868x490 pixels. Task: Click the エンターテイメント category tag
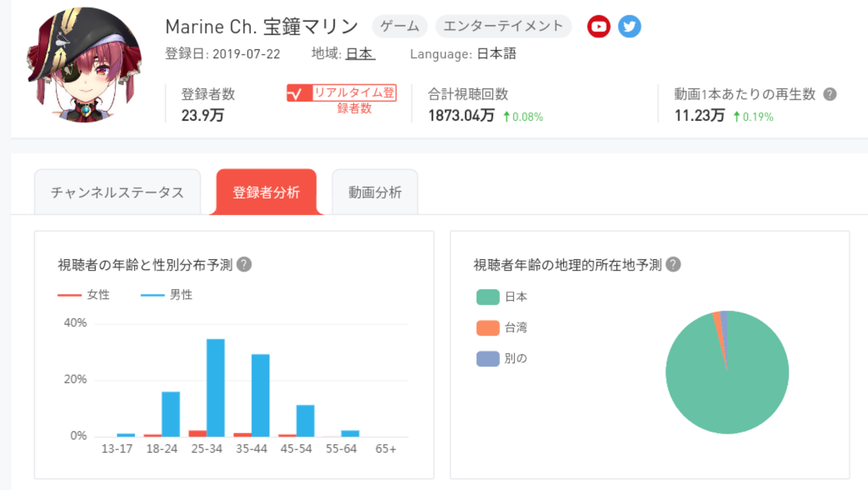tap(503, 26)
